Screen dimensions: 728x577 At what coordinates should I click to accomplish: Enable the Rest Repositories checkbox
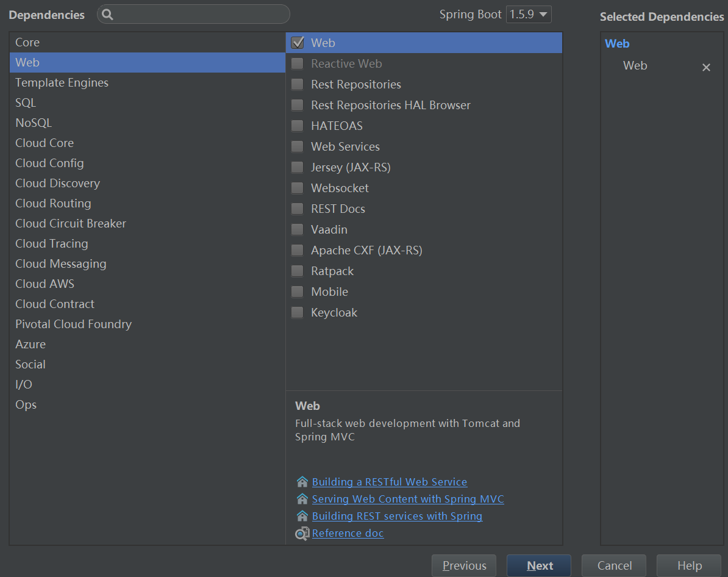click(298, 84)
